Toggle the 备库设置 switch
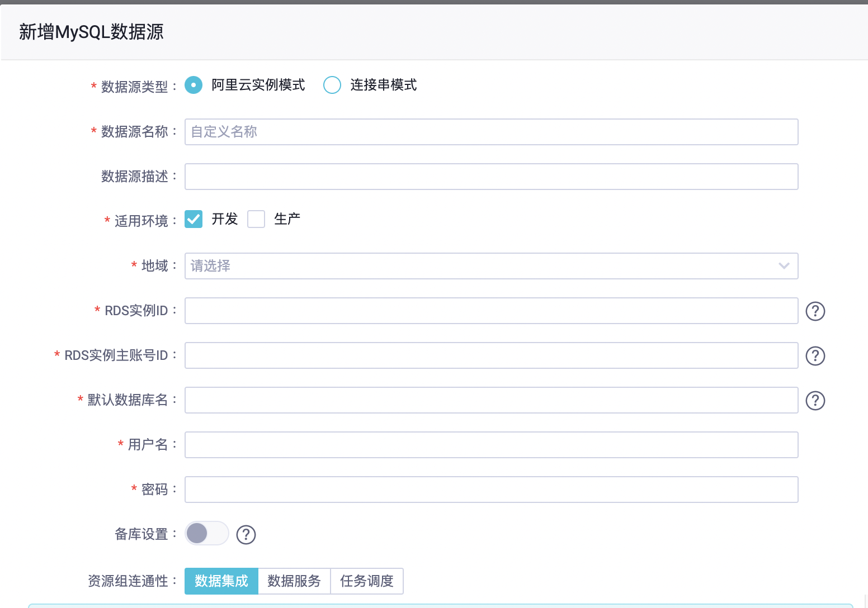This screenshot has height=608, width=868. click(x=207, y=533)
